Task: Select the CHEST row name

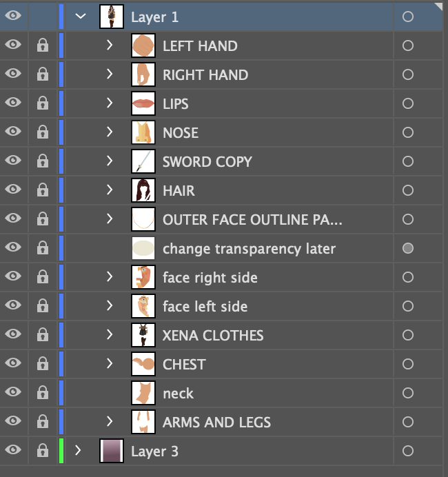Action: (184, 364)
